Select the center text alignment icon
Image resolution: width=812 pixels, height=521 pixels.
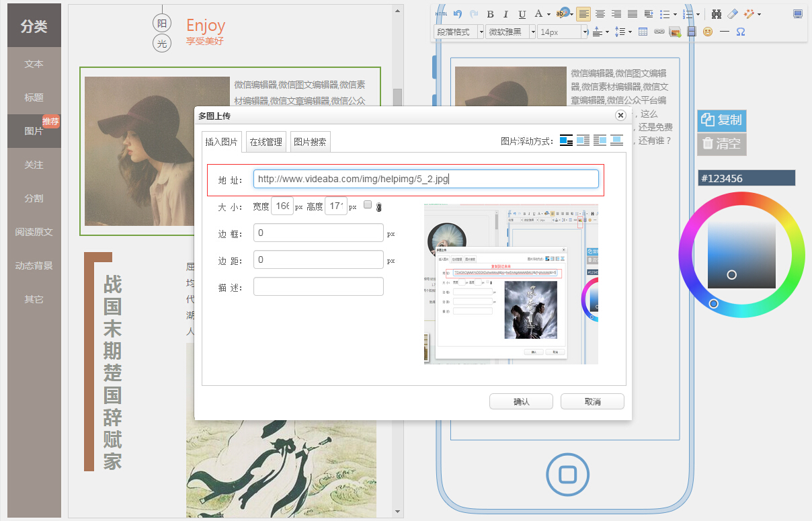click(600, 14)
